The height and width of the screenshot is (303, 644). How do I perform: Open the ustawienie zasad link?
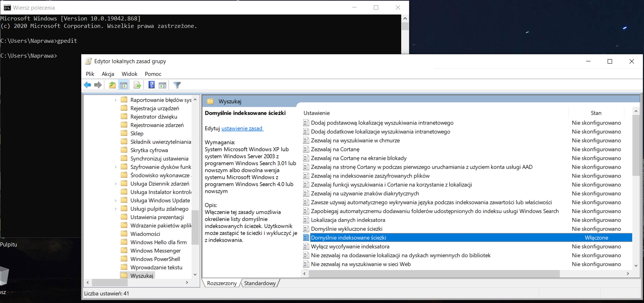point(242,128)
